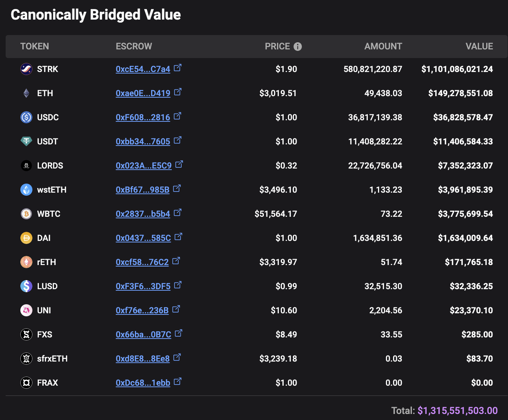Open DAI escrow address 0x0437...585C

[143, 238]
